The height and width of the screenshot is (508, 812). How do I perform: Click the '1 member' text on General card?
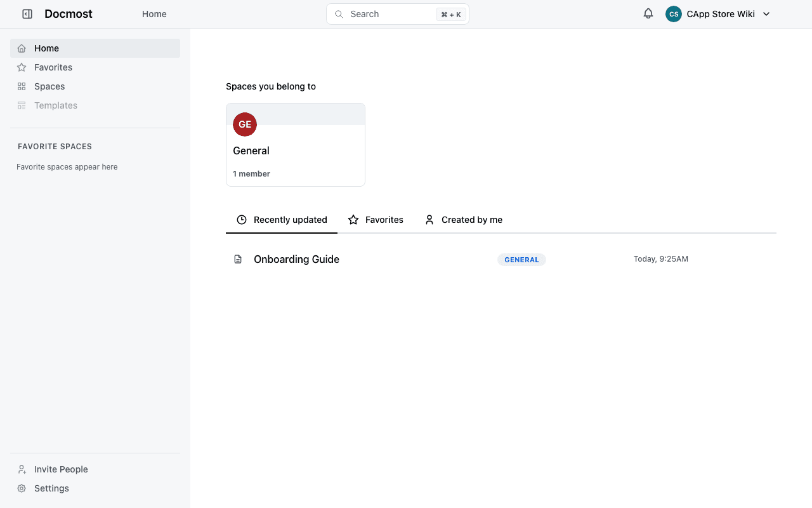pos(251,174)
